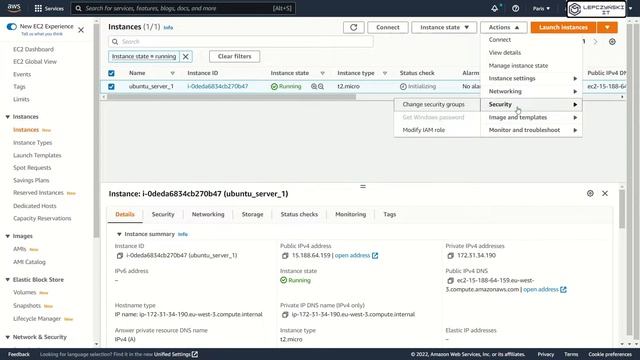Switch to the Storage tab
The width and height of the screenshot is (640, 360).
point(252,214)
